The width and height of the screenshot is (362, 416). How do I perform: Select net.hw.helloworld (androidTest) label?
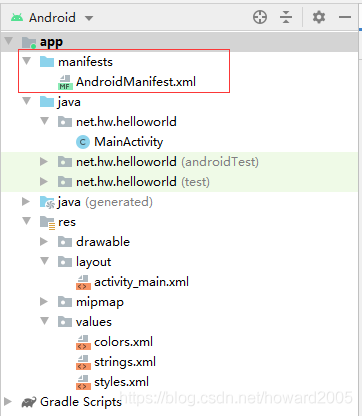point(167,162)
